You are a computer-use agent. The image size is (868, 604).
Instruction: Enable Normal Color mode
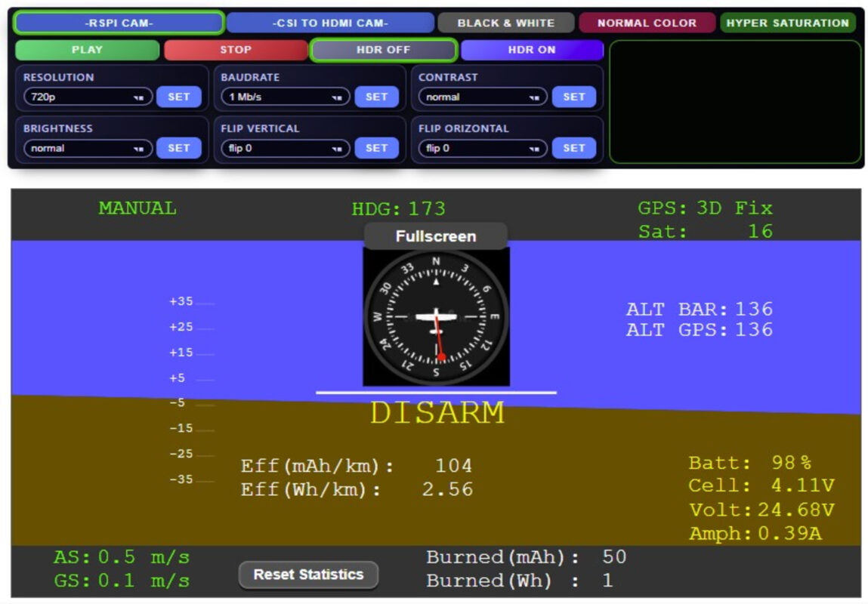point(647,23)
